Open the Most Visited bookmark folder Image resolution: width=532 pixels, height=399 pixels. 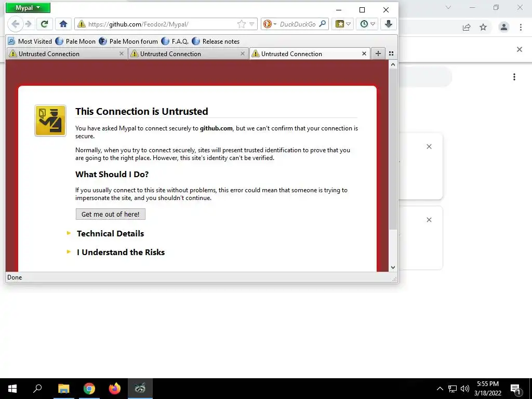tap(30, 42)
